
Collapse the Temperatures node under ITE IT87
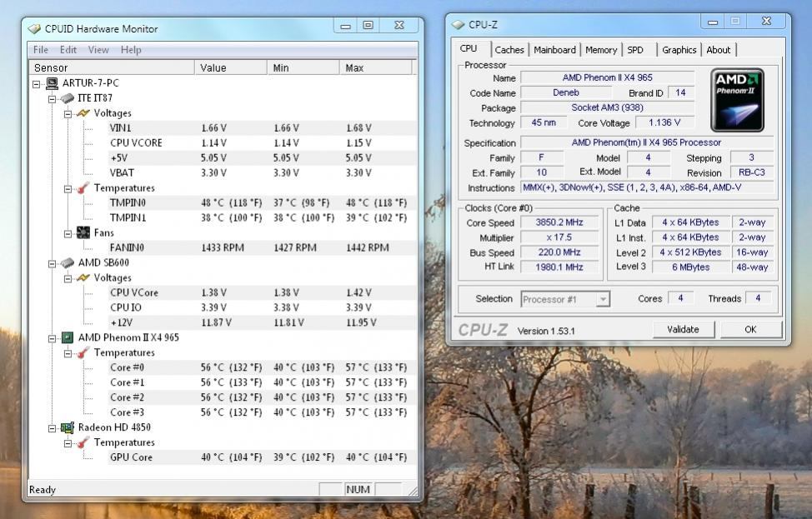pos(68,189)
